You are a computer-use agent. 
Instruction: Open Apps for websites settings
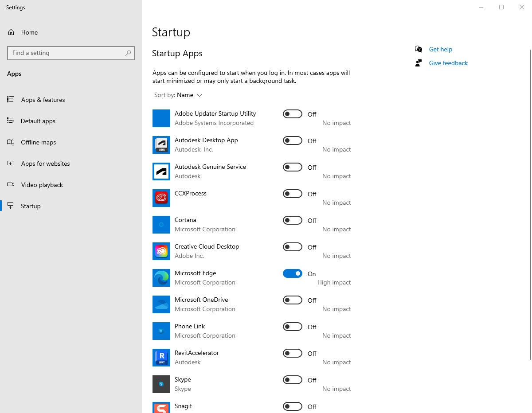click(x=71, y=164)
